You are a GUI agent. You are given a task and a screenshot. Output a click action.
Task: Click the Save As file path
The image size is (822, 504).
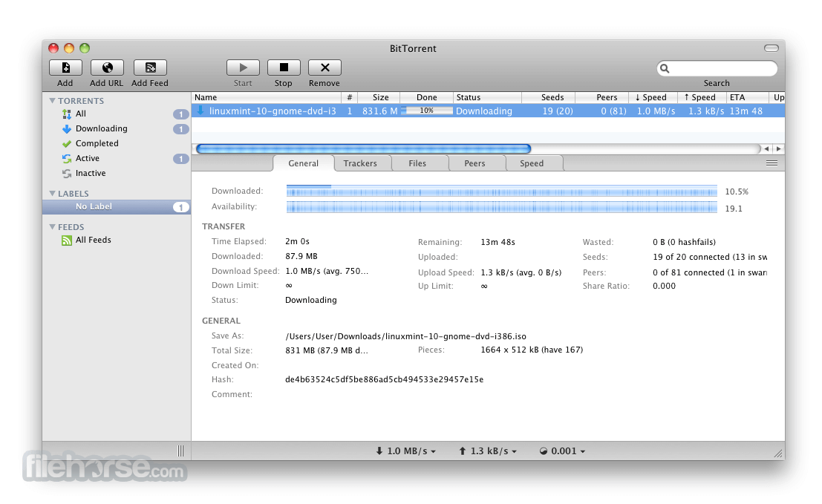coord(405,336)
